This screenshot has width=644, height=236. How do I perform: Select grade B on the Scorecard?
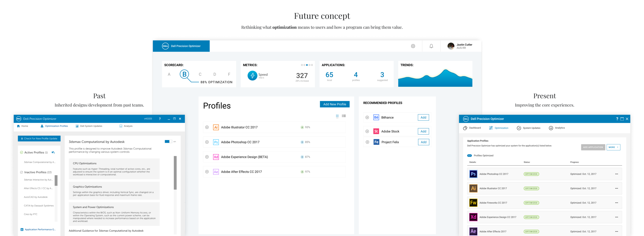click(x=184, y=74)
